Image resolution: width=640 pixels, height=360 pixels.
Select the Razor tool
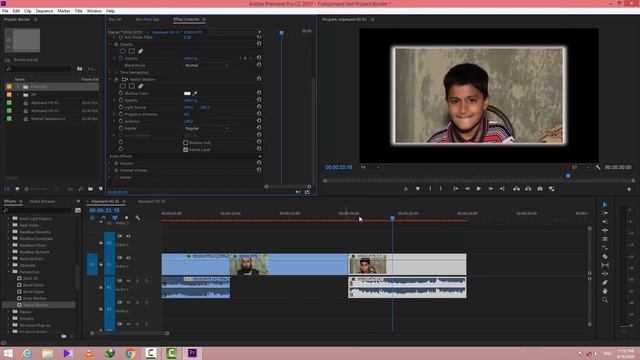604,256
